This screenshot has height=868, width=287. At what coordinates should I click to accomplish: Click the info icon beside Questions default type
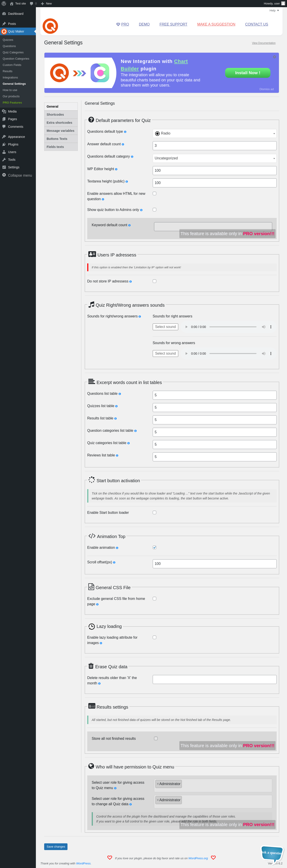point(125,132)
